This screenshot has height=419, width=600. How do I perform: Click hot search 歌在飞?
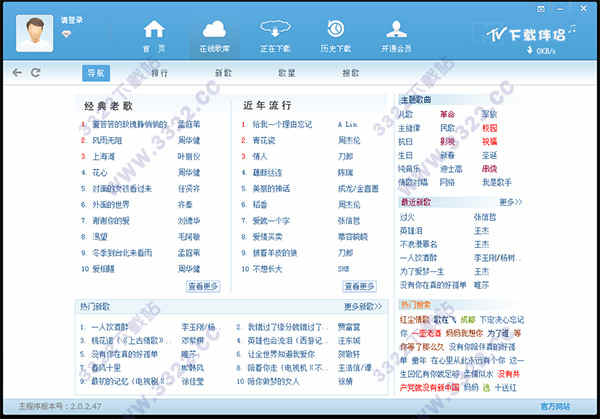(x=445, y=320)
